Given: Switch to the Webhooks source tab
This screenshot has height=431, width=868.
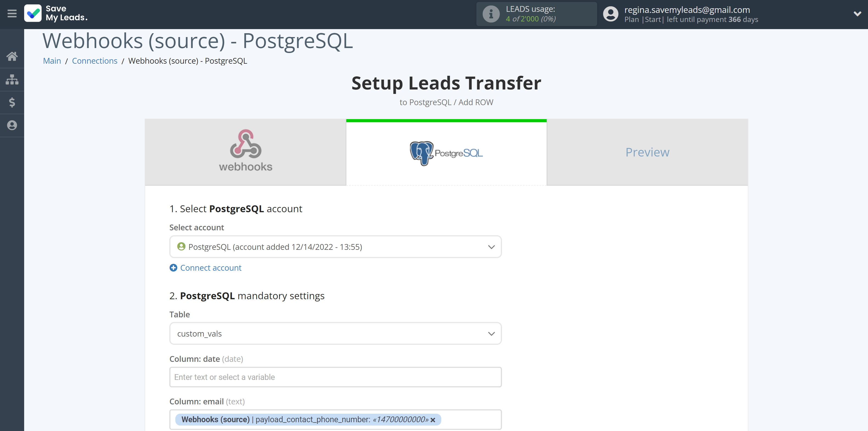Looking at the screenshot, I should coord(245,152).
